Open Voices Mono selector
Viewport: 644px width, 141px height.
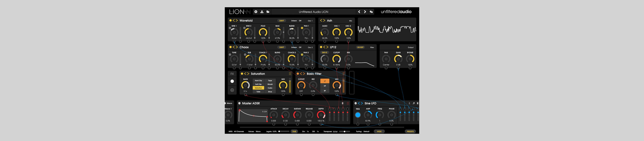(x=258, y=131)
